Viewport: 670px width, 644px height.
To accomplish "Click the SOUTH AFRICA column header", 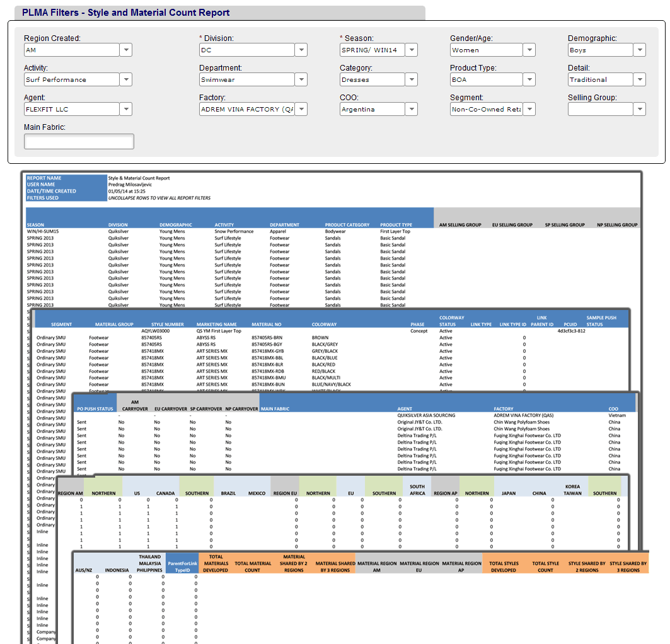I will 417,490.
